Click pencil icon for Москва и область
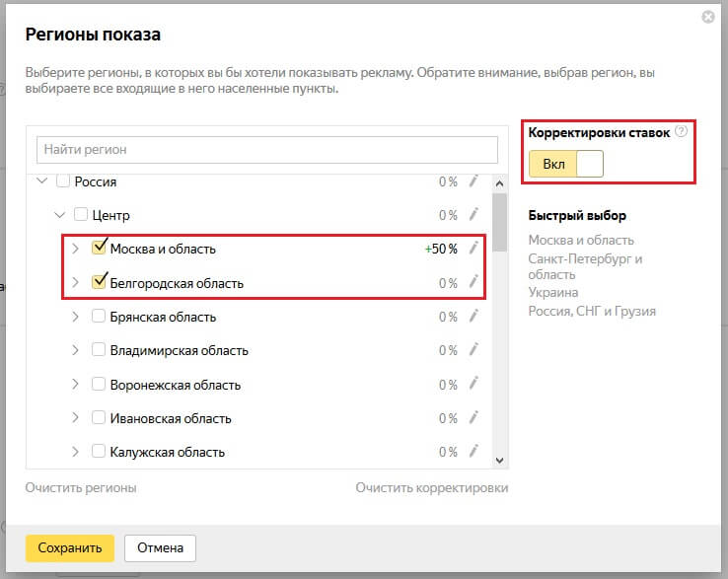The width and height of the screenshot is (728, 579). 473,249
